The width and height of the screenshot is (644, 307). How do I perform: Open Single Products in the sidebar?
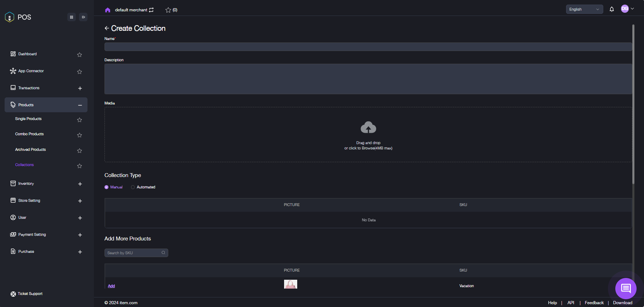click(28, 119)
